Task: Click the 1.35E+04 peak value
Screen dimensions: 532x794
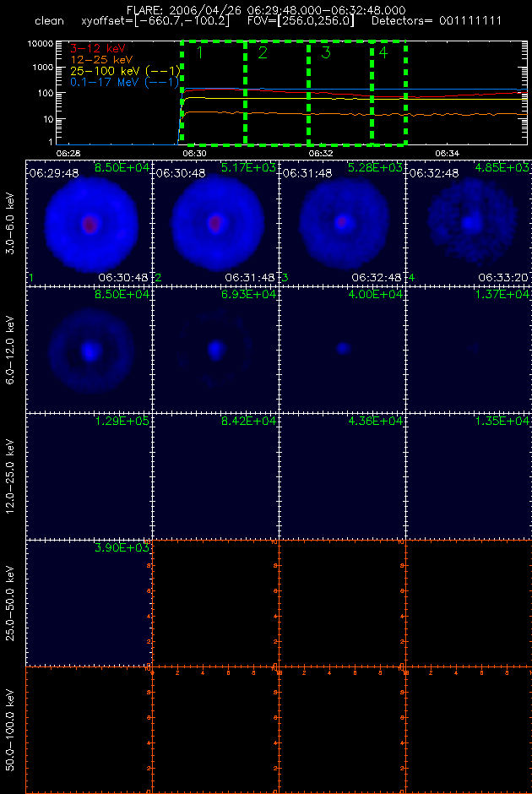Action: coord(502,421)
